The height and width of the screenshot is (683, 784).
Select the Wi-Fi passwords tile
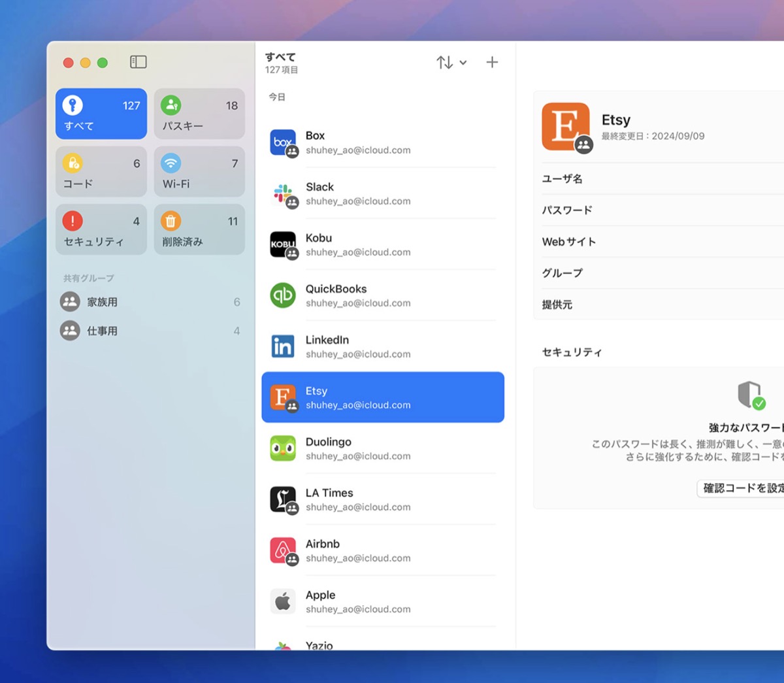click(x=199, y=172)
